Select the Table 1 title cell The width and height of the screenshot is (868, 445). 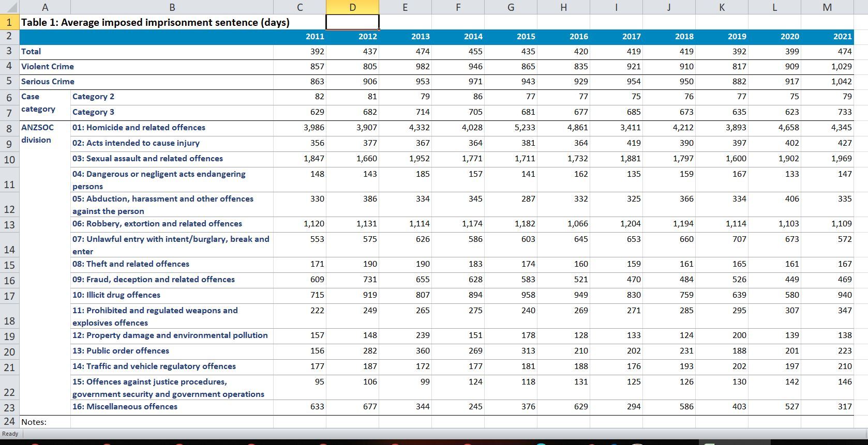pyautogui.click(x=155, y=22)
